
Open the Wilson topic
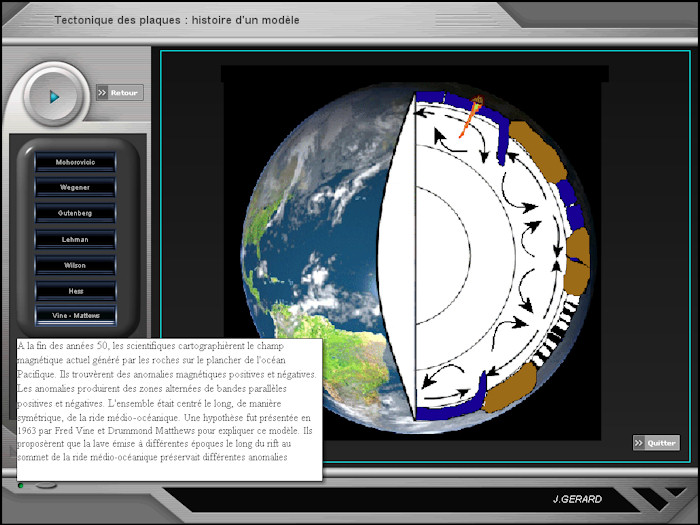point(75,265)
